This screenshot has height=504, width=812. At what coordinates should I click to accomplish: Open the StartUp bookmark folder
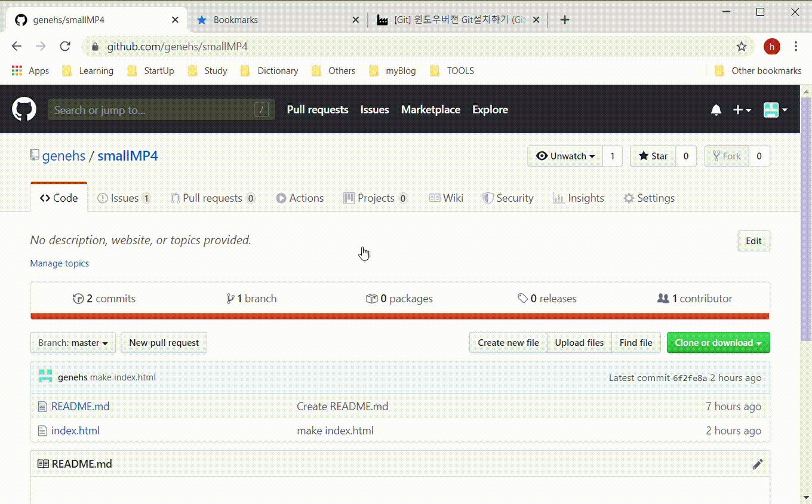point(150,70)
